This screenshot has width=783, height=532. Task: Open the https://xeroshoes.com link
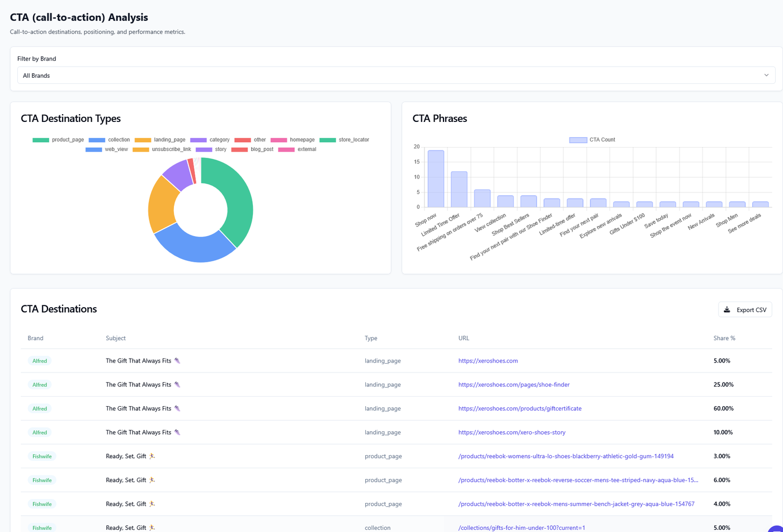pyautogui.click(x=488, y=361)
